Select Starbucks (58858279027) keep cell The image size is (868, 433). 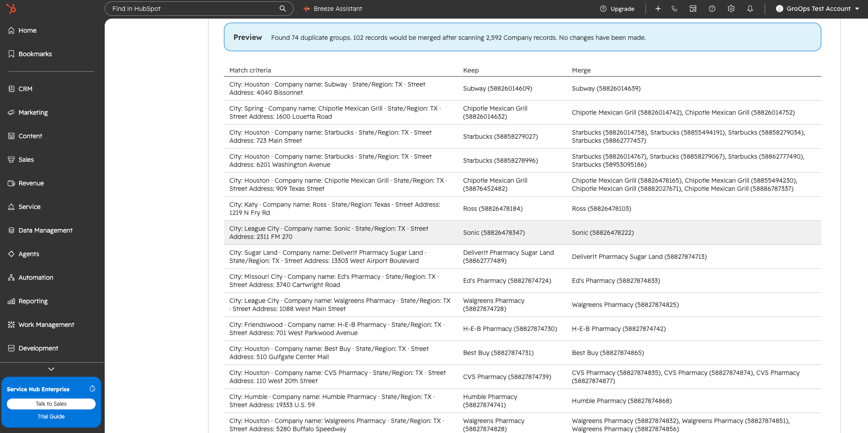tap(500, 136)
